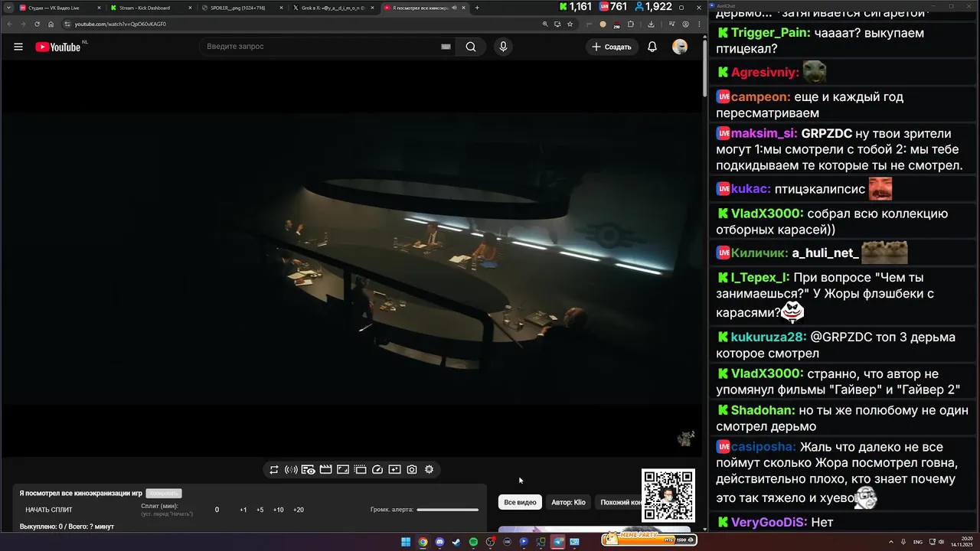The height and width of the screenshot is (551, 980).
Task: Reload the page in Chrome
Action: [x=37, y=24]
